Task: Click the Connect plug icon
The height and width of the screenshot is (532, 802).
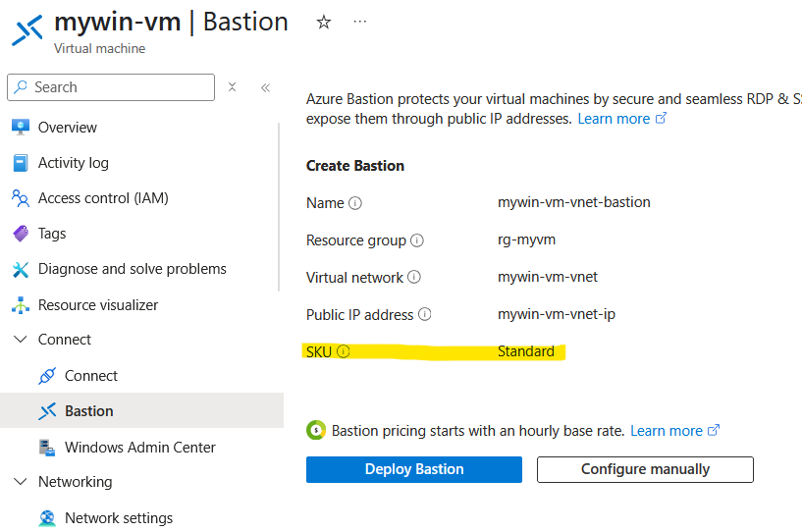Action: pyautogui.click(x=47, y=376)
